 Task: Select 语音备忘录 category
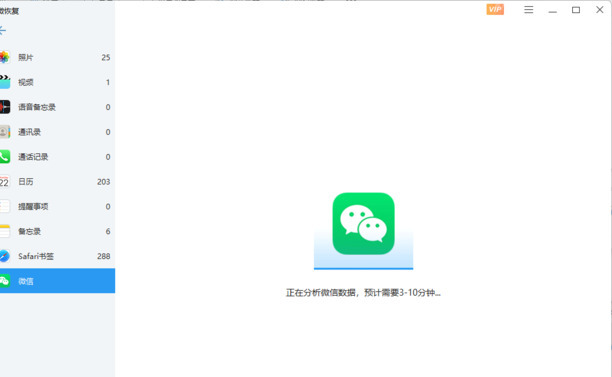click(57, 107)
